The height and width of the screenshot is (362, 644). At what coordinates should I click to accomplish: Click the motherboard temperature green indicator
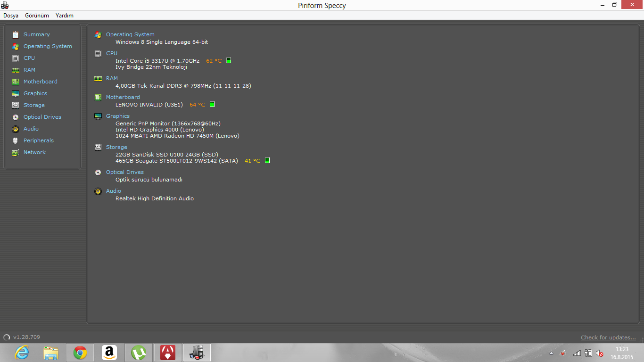pyautogui.click(x=212, y=105)
